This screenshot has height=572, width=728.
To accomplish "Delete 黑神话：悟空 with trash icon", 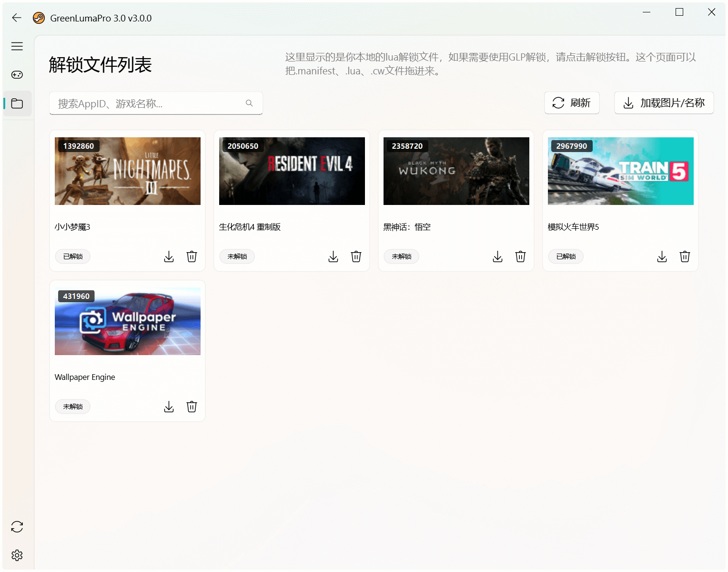I will pyautogui.click(x=521, y=257).
